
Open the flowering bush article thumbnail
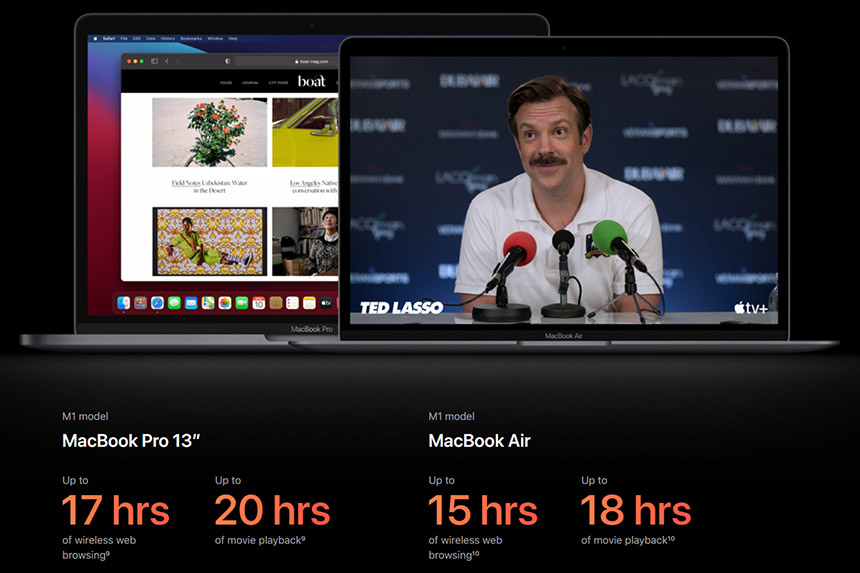pyautogui.click(x=210, y=132)
